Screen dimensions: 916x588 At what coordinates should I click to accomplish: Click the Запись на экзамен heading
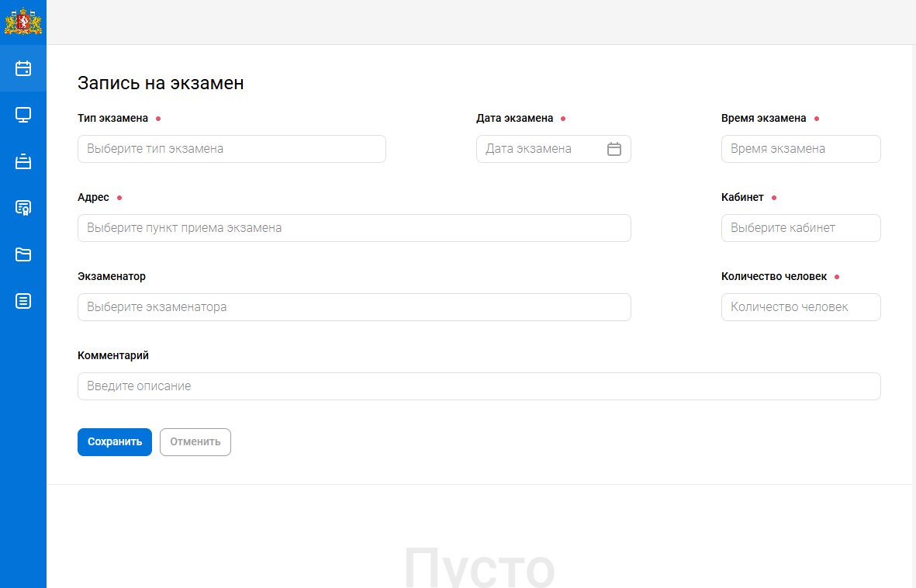tap(161, 83)
